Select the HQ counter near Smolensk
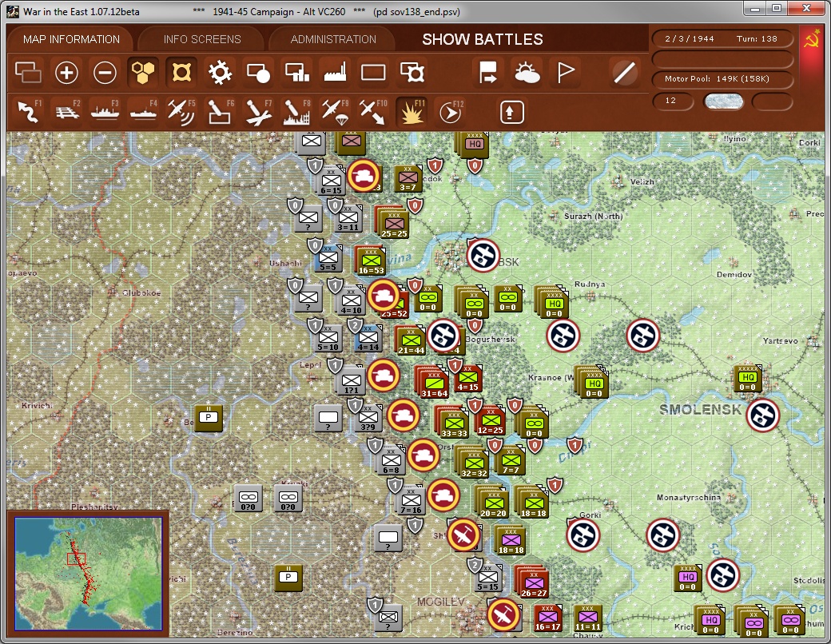Image resolution: width=831 pixels, height=644 pixels. click(747, 379)
